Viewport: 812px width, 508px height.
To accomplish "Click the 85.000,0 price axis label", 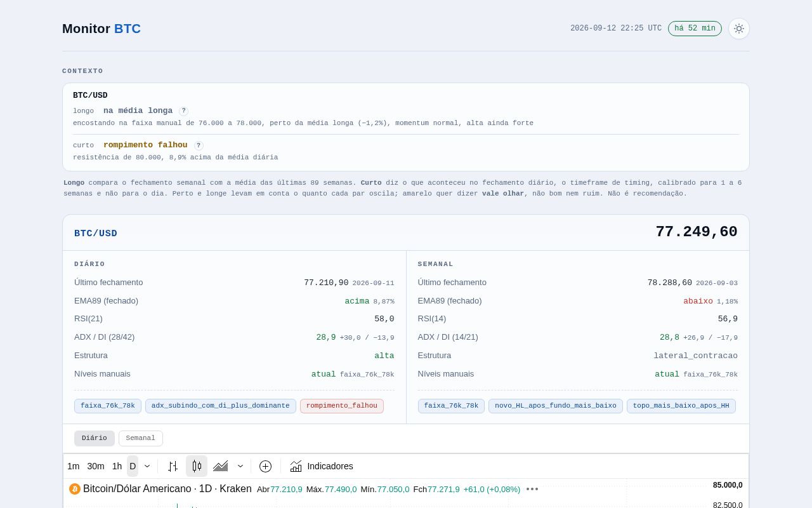I will [728, 485].
